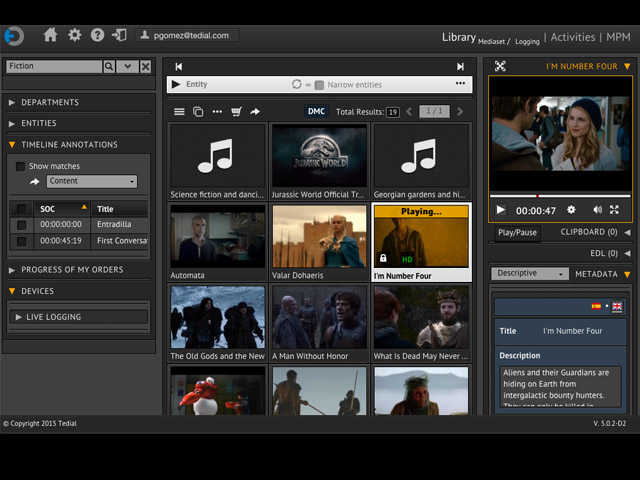This screenshot has height=480, width=640.
Task: Go to next results page arrow
Action: pos(460,111)
